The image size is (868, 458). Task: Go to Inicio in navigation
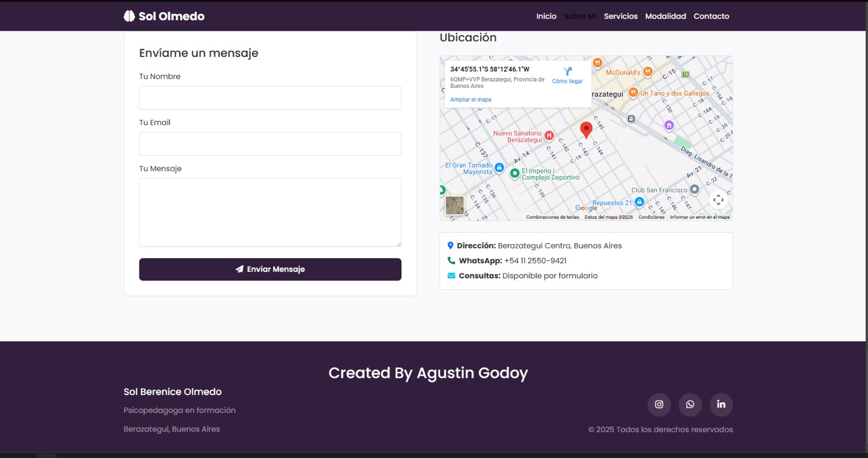click(546, 16)
